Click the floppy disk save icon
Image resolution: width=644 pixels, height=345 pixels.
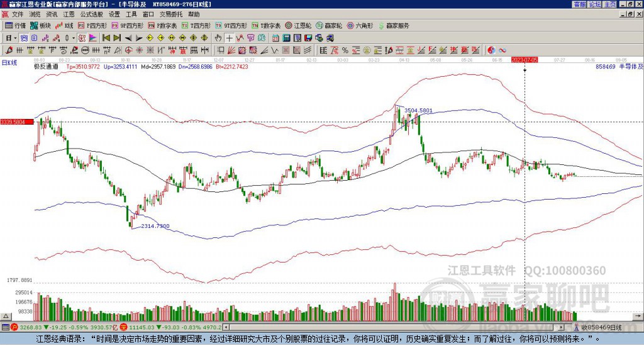coord(308,38)
